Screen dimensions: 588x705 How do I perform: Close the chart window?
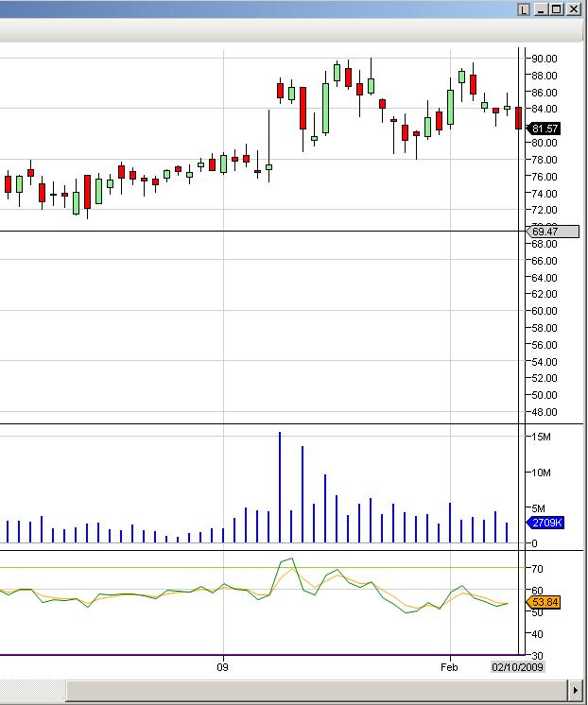pos(574,9)
